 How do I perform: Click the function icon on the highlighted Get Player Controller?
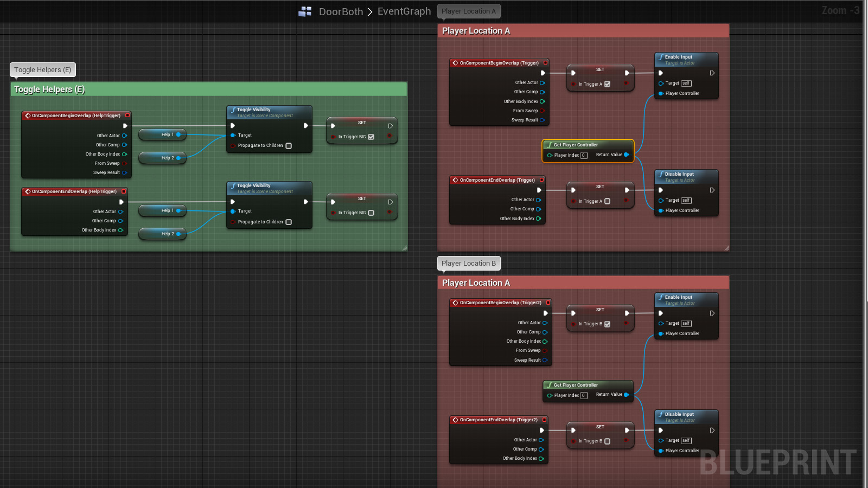point(550,145)
